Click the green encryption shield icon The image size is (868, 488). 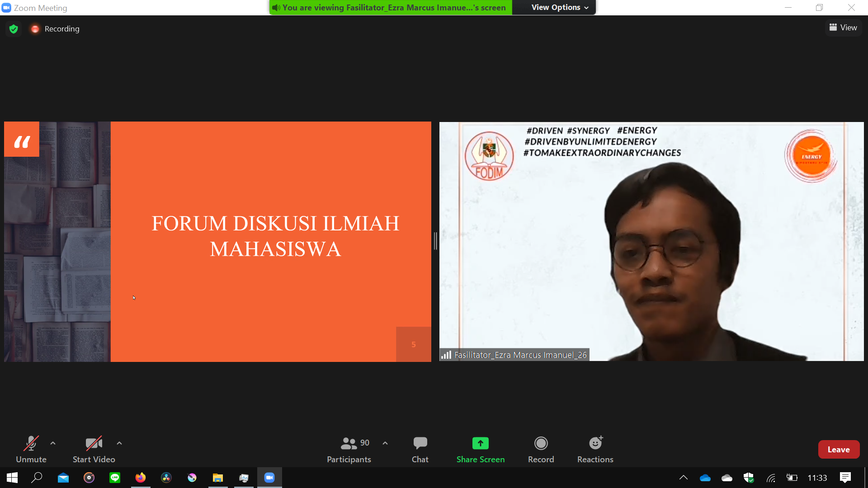pos(14,29)
